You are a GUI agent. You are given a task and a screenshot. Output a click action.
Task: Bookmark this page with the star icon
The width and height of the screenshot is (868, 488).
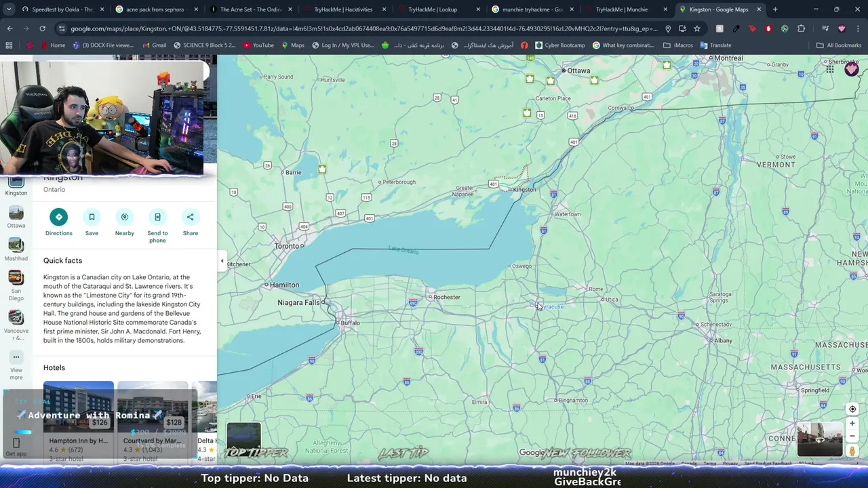[x=697, y=28]
